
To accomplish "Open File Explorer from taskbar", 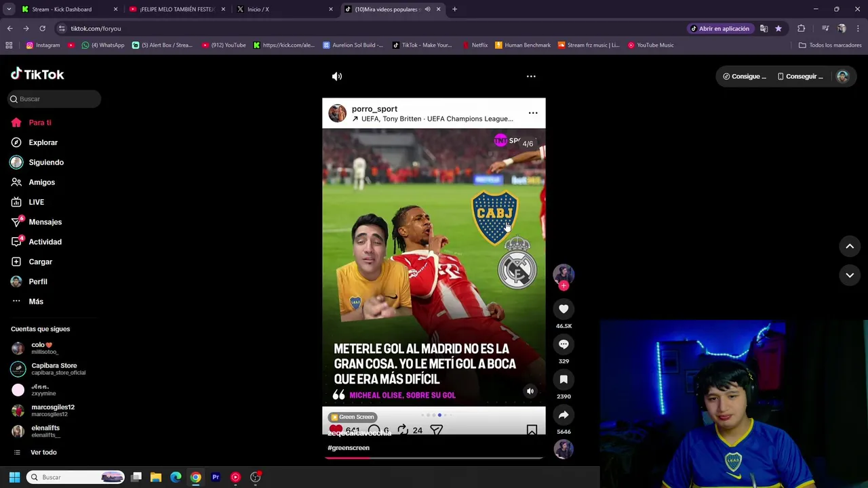I will pos(156,477).
